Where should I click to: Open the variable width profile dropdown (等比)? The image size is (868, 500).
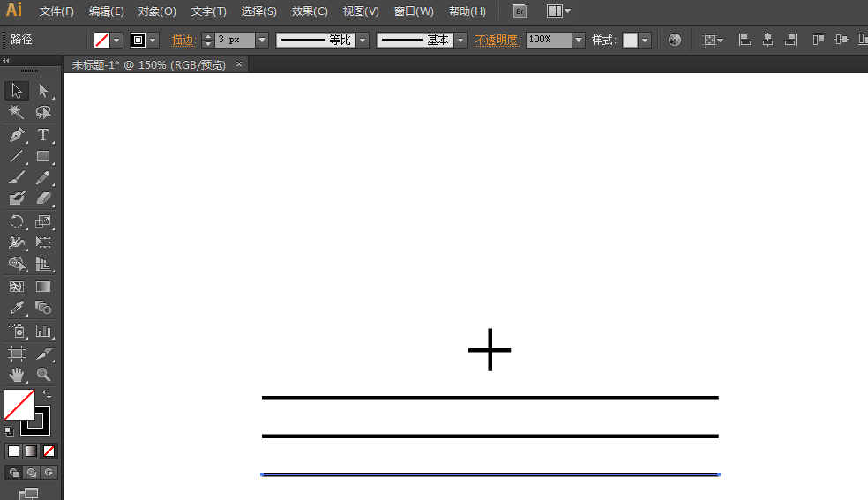click(x=363, y=40)
